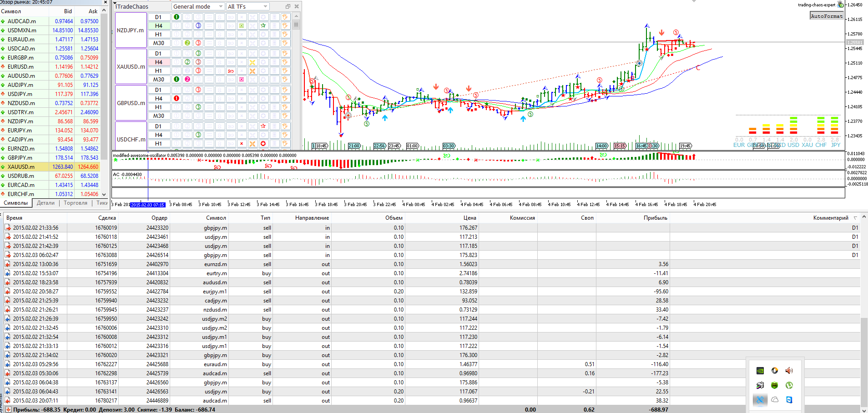The height and width of the screenshot is (413, 868).
Task: Toggle H4 timeframe for NZDJPY.m
Action: coord(159,25)
